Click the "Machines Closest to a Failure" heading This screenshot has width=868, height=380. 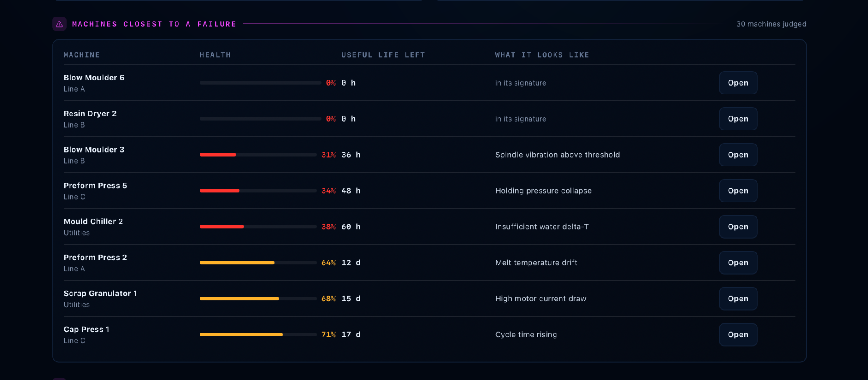154,24
